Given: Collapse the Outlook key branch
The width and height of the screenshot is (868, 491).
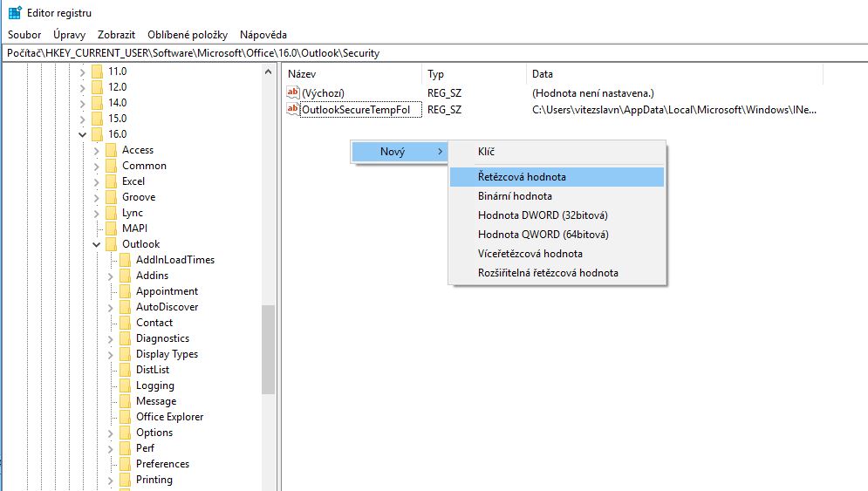Looking at the screenshot, I should point(96,244).
